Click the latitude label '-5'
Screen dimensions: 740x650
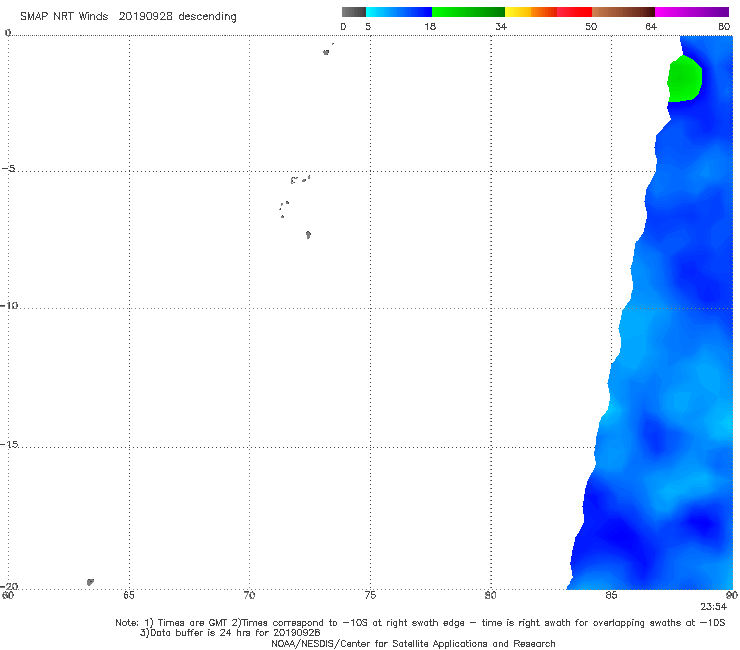(8, 169)
